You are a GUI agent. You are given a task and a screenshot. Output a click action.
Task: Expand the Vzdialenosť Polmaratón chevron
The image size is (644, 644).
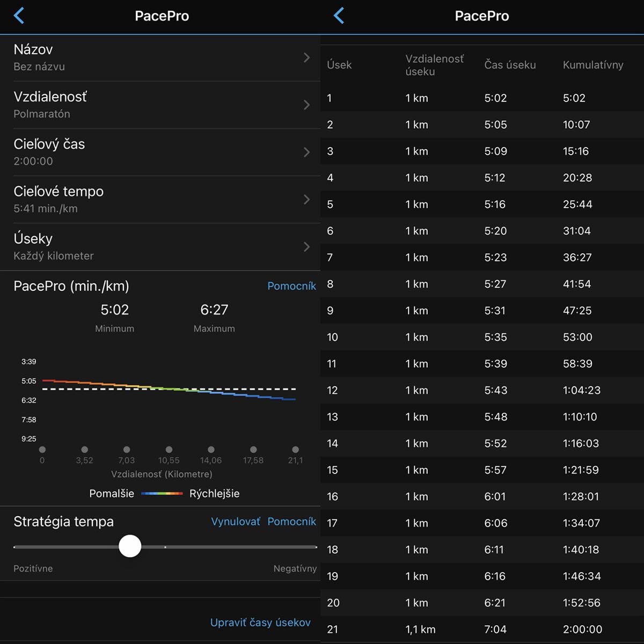coord(306,105)
